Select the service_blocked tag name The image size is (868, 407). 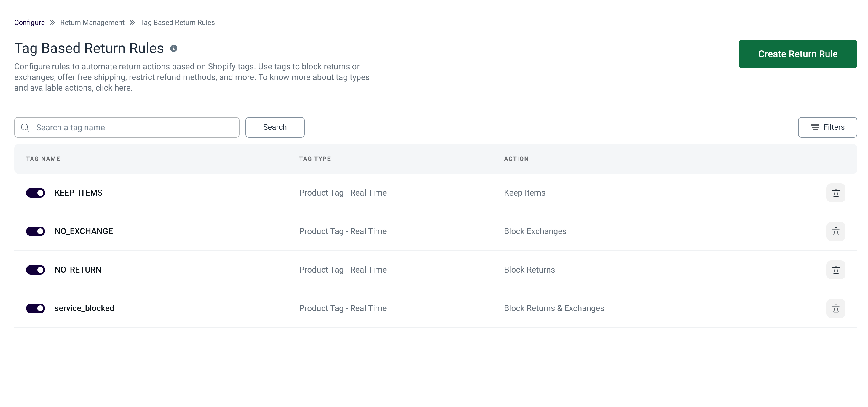(84, 308)
